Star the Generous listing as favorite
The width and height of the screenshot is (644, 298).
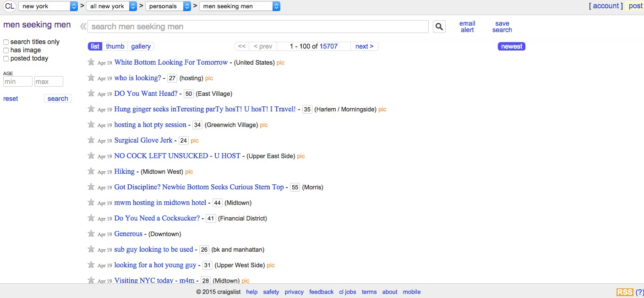point(91,234)
